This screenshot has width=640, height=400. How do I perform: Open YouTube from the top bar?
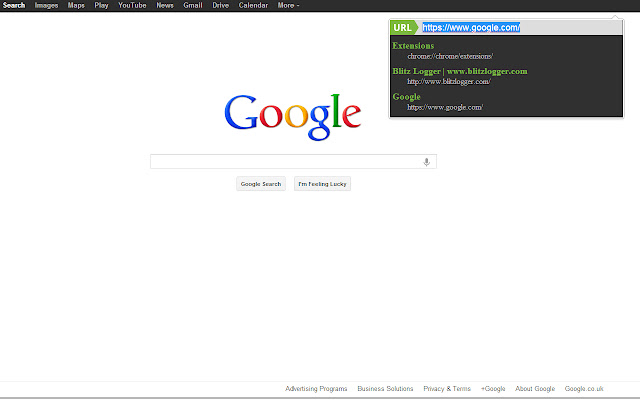point(132,5)
